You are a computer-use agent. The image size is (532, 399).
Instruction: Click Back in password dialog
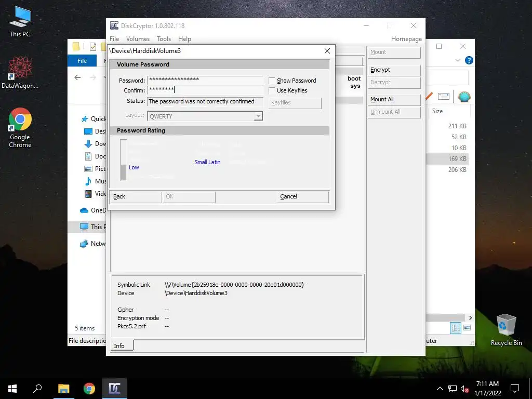pos(136,197)
